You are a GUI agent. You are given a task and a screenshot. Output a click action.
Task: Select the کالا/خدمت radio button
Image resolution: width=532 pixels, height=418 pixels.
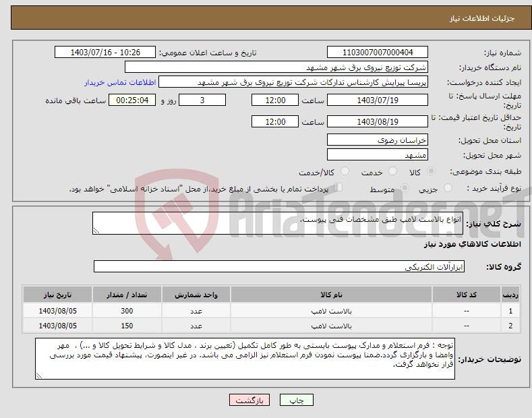(345, 171)
